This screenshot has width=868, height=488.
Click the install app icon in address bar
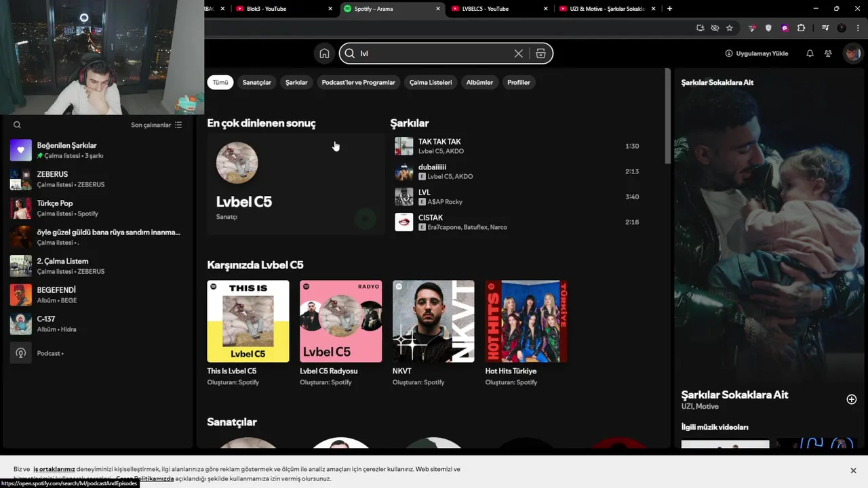click(x=700, y=28)
